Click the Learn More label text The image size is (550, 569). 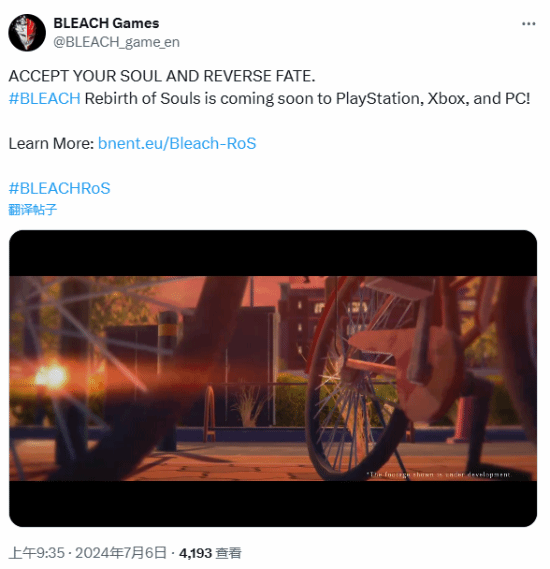point(51,144)
